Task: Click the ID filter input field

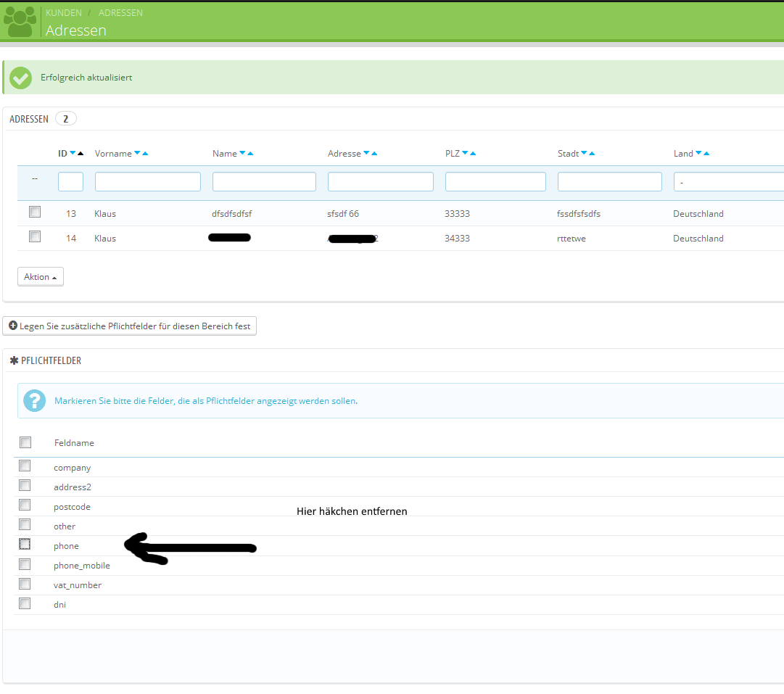Action: point(70,181)
